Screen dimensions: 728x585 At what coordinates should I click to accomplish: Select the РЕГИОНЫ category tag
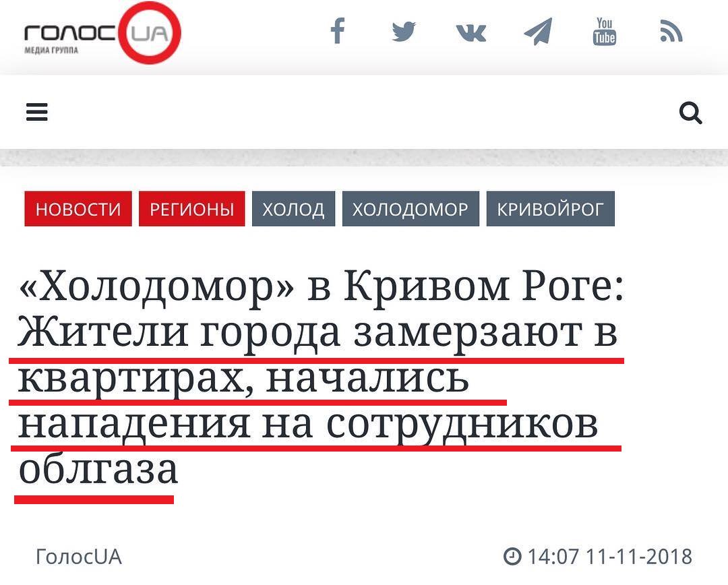pyautogui.click(x=191, y=209)
